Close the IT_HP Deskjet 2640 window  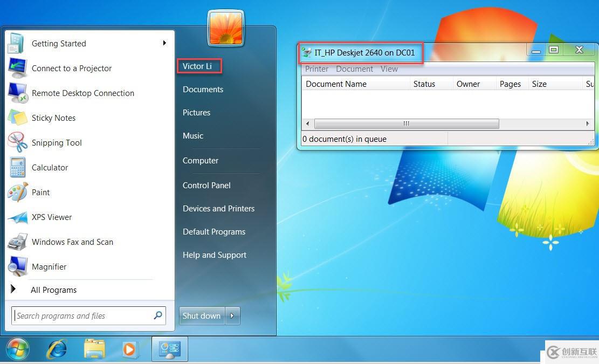pos(579,50)
